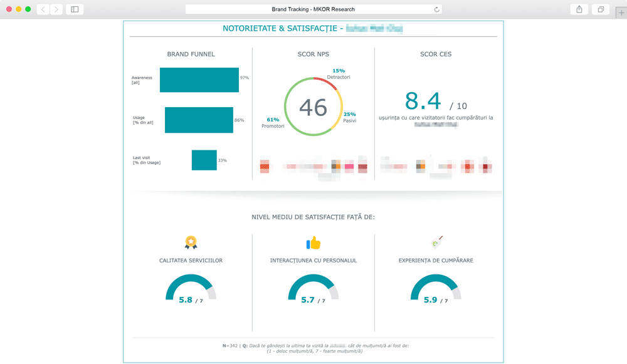Click the price tag icon above Experiența de Cumpărare
Viewport: 627px width, 364px height.
(436, 242)
